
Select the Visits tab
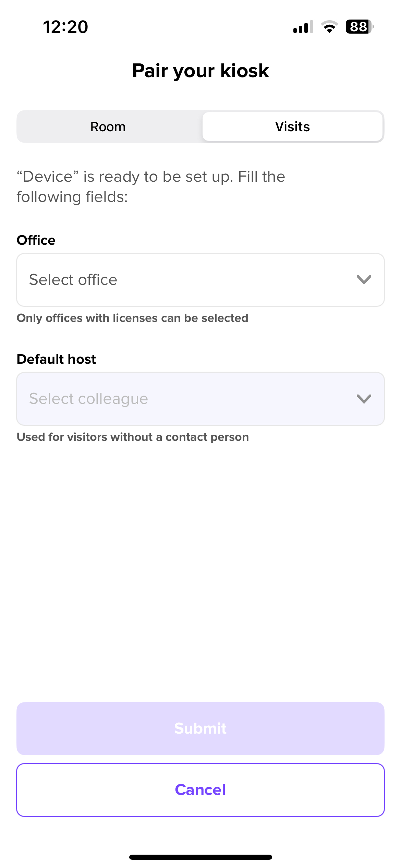292,127
